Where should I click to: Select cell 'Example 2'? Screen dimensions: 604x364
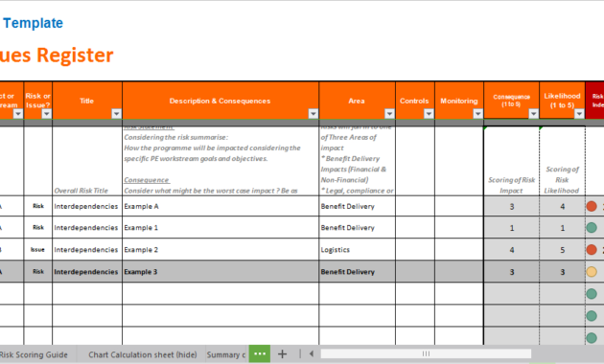point(221,250)
